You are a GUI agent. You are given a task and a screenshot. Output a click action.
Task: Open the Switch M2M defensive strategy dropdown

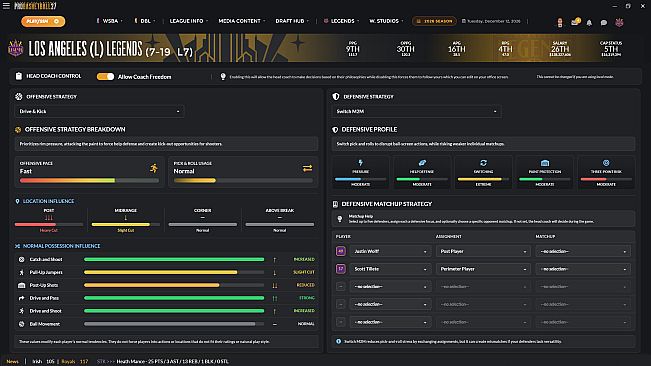tap(416, 111)
